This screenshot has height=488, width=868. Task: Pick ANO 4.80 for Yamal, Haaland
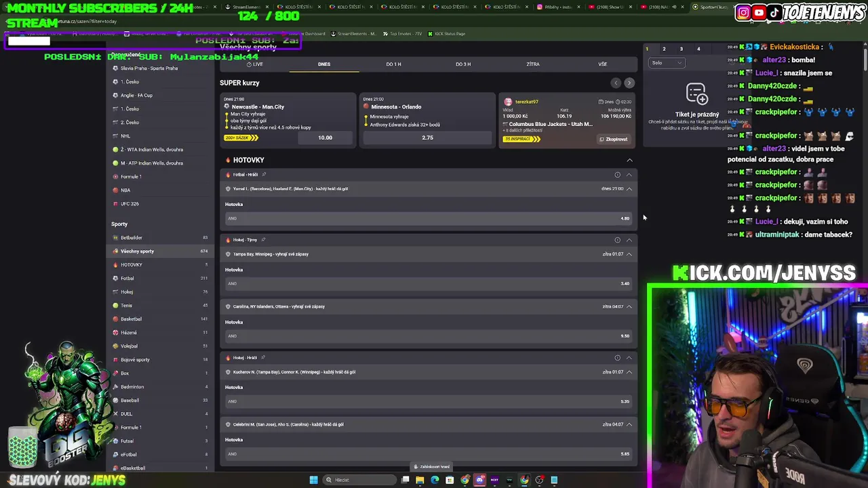pyautogui.click(x=428, y=218)
